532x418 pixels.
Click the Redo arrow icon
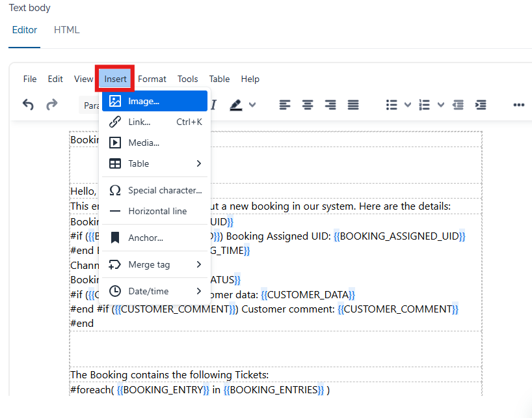click(x=51, y=105)
